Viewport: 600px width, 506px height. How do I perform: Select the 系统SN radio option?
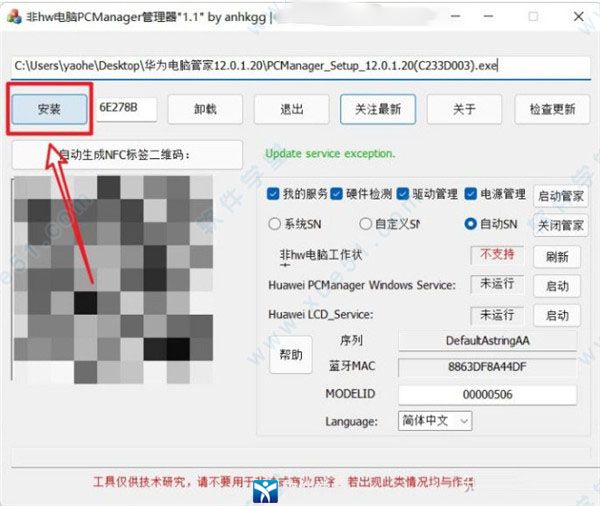[275, 224]
